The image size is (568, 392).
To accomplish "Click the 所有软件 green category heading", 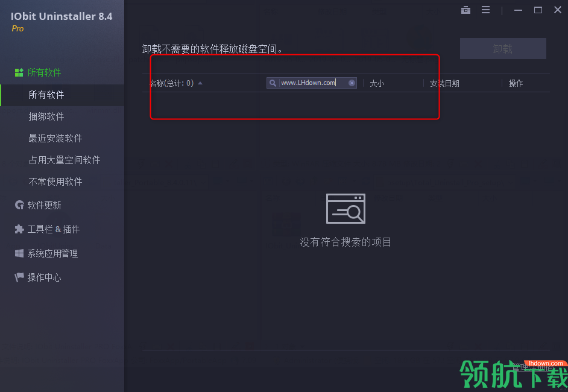I will click(44, 72).
